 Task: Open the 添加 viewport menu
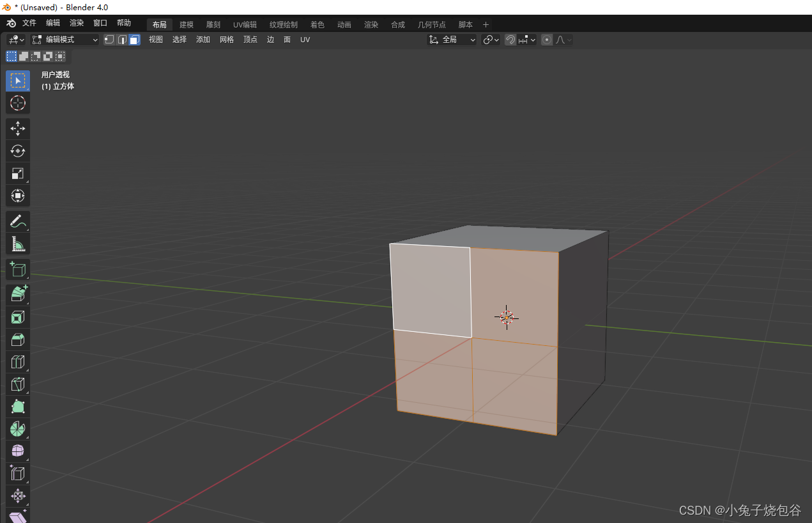pos(203,40)
